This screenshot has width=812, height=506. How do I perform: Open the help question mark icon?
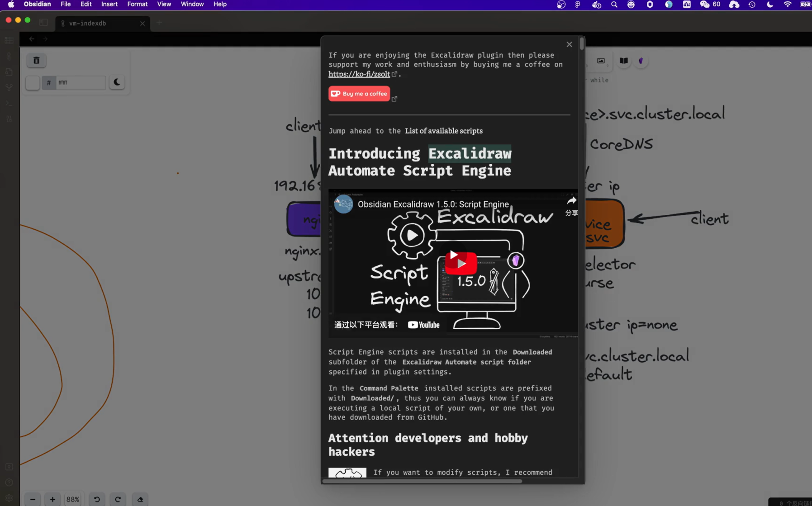(x=9, y=482)
